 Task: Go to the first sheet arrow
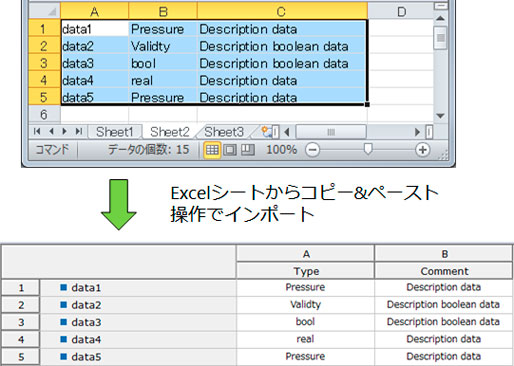[37, 132]
